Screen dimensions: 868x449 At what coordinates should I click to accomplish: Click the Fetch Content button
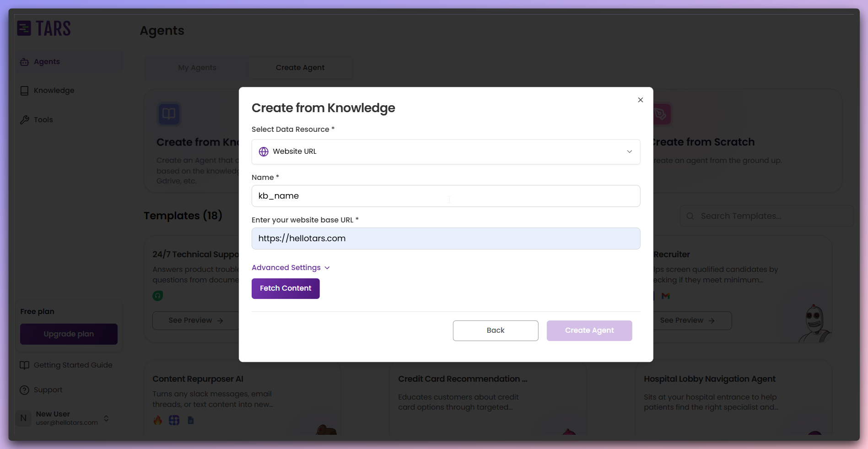(x=286, y=288)
